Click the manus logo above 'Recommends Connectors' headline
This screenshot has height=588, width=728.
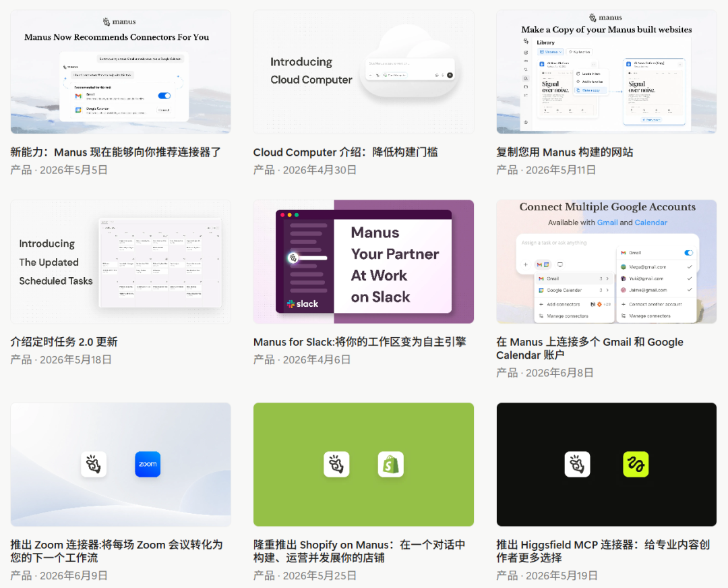[119, 22]
